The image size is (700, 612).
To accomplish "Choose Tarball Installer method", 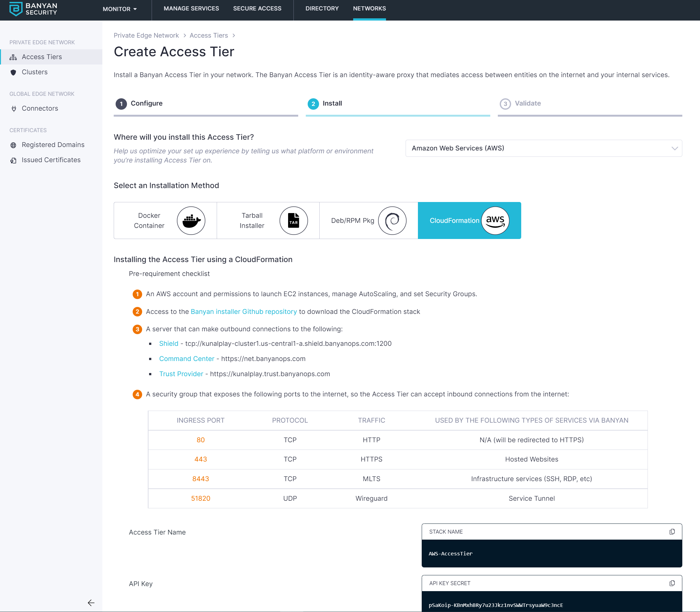I will [268, 221].
